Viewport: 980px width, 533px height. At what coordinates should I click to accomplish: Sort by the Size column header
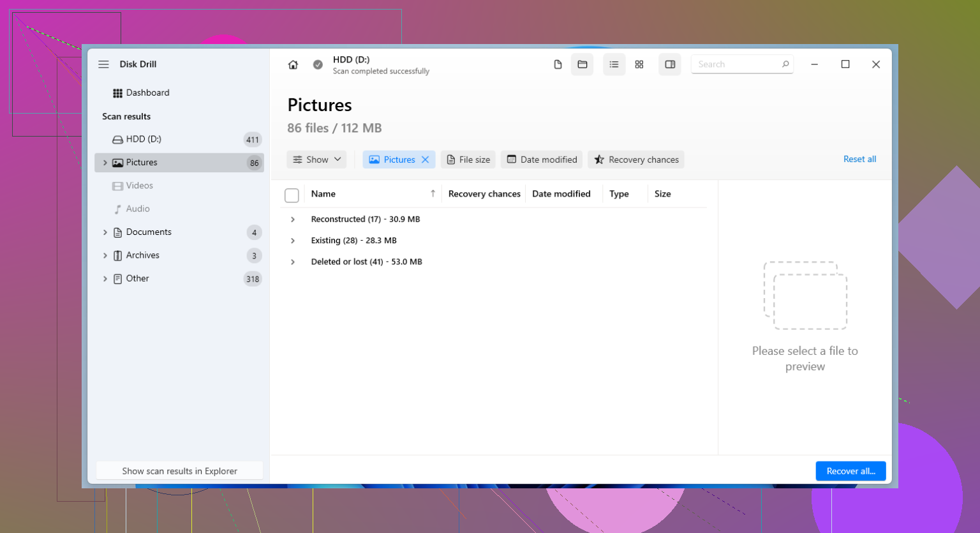(662, 194)
